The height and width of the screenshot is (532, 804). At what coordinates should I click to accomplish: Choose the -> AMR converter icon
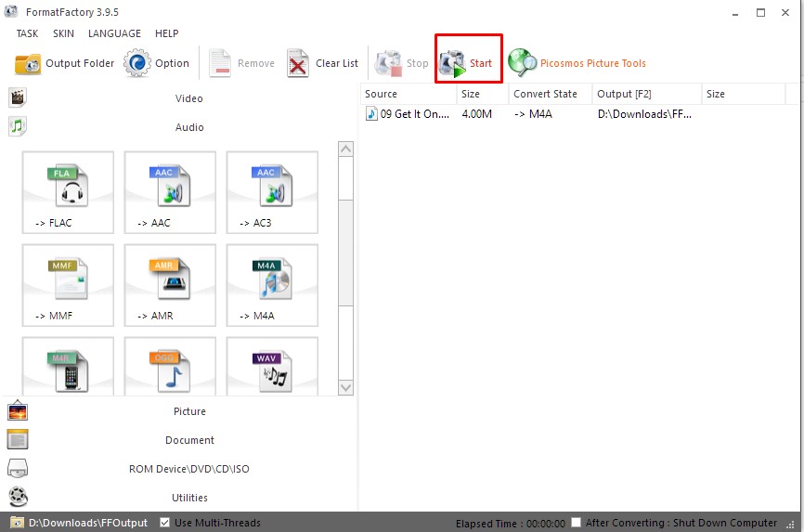(x=170, y=285)
